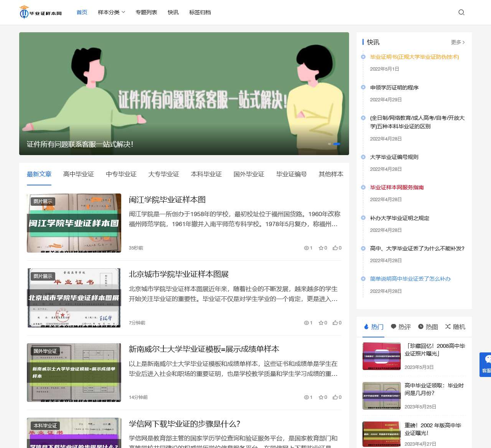Open 高中毕业证领取:毕业时间是几月份? link

coord(434,389)
